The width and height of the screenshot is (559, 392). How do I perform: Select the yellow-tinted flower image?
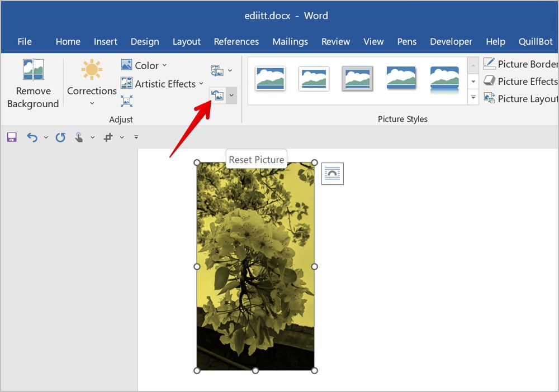coord(255,266)
